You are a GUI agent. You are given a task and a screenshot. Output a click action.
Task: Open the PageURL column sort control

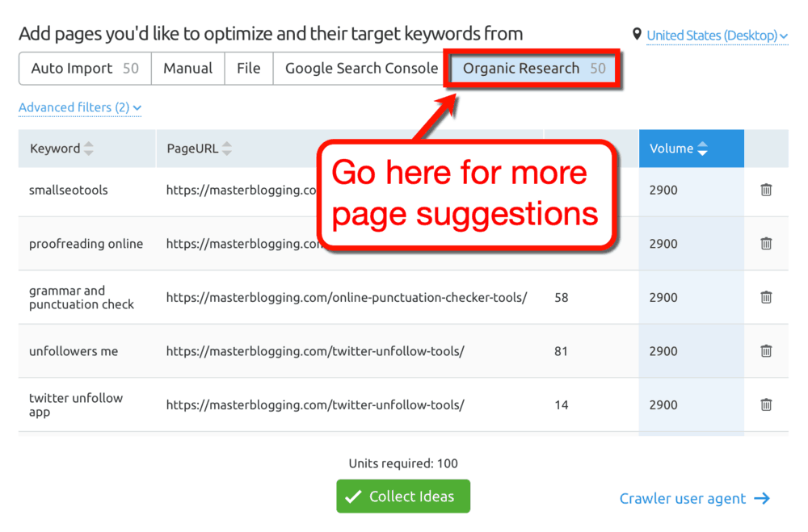point(226,149)
